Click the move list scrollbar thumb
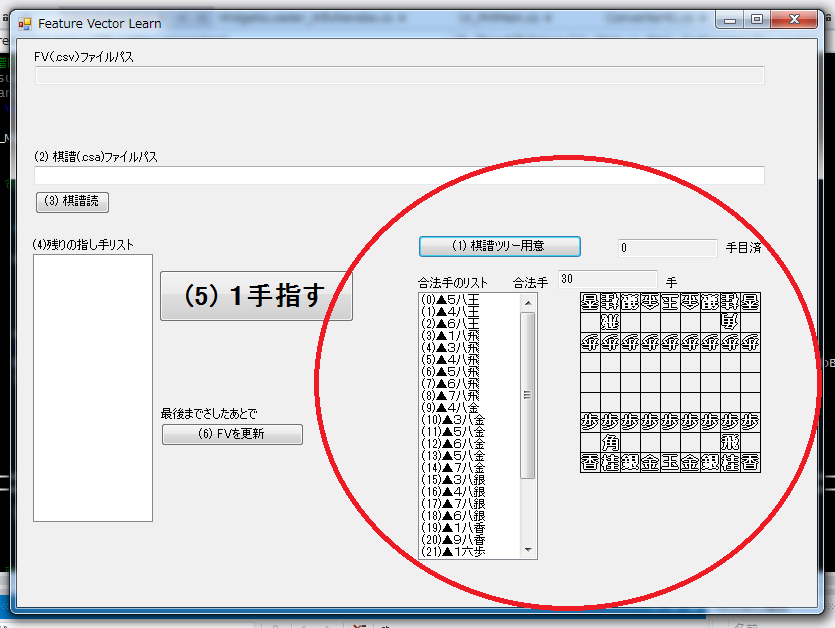The width and height of the screenshot is (835, 628). [528, 395]
